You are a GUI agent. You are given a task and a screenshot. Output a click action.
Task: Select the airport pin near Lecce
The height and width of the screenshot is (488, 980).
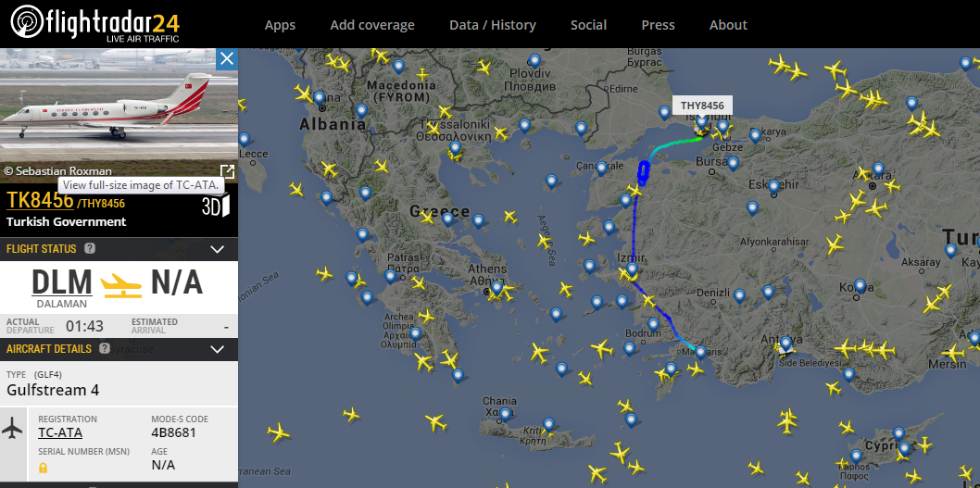click(x=244, y=140)
